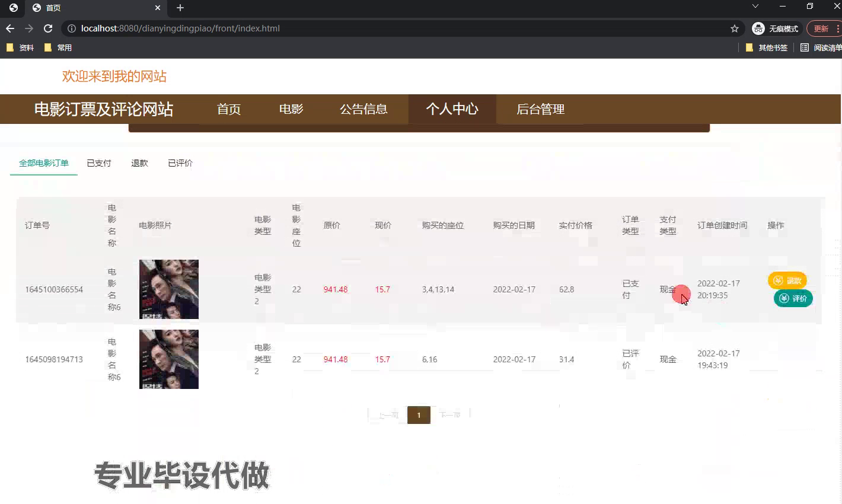Screen dimensions: 842x504
Task: Select the 全部电影订单 tab
Action: click(44, 163)
